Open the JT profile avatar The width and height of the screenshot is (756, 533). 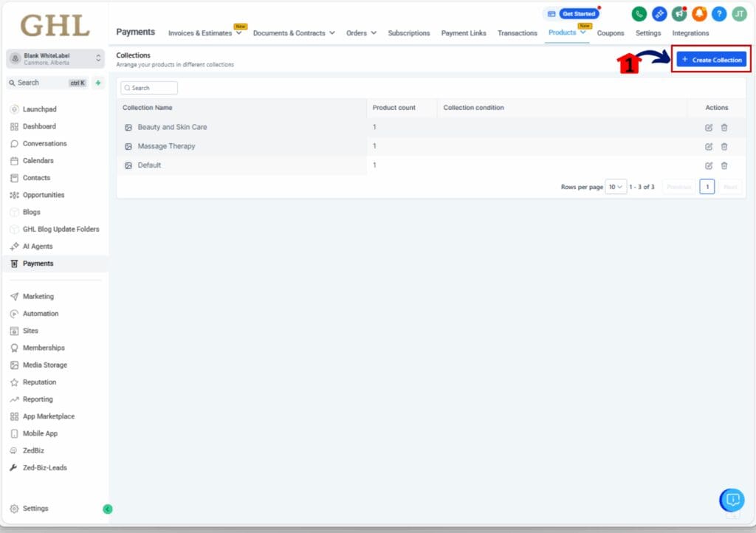click(740, 13)
